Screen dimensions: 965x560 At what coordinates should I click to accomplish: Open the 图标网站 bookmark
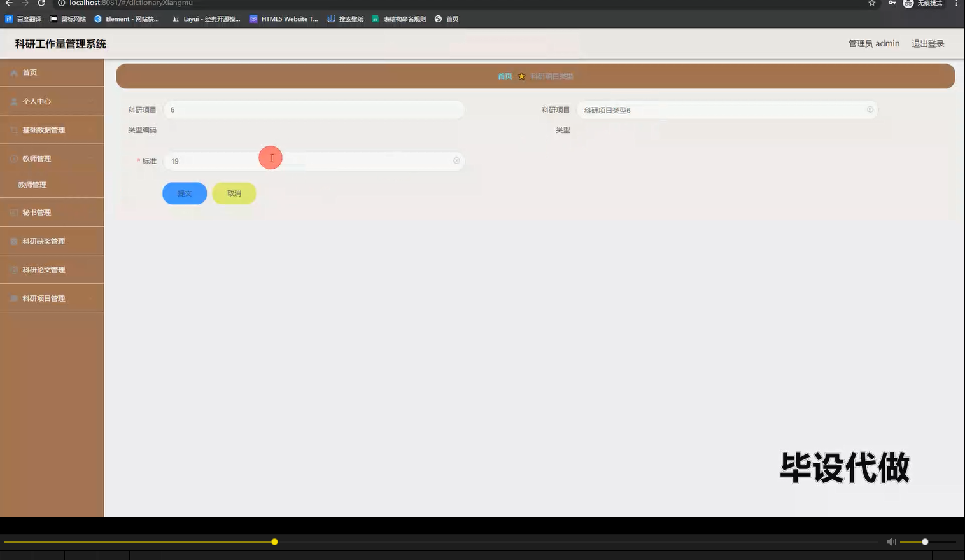click(x=68, y=19)
